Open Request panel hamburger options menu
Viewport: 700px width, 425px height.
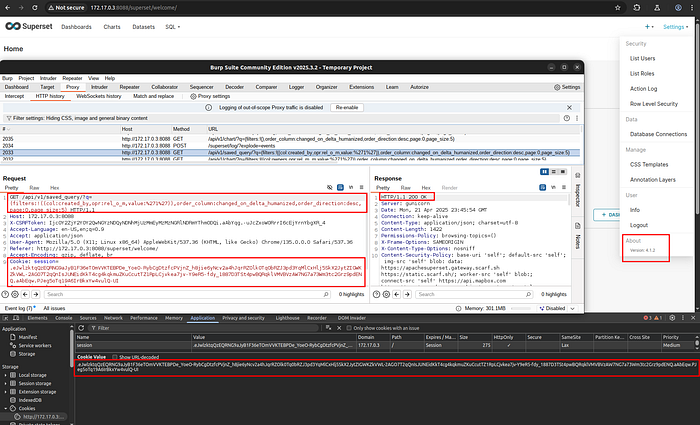coord(362,188)
